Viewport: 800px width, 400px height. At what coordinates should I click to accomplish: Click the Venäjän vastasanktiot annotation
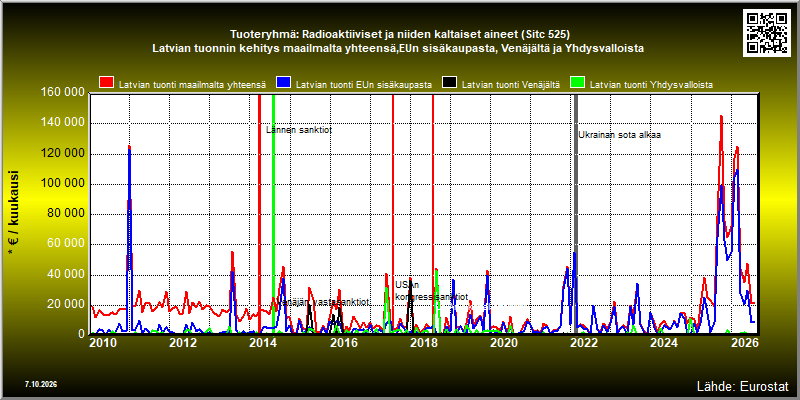324,302
